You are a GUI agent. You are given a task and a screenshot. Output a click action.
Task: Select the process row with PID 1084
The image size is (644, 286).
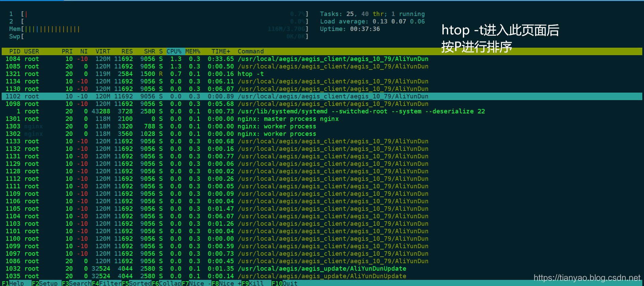point(322,59)
